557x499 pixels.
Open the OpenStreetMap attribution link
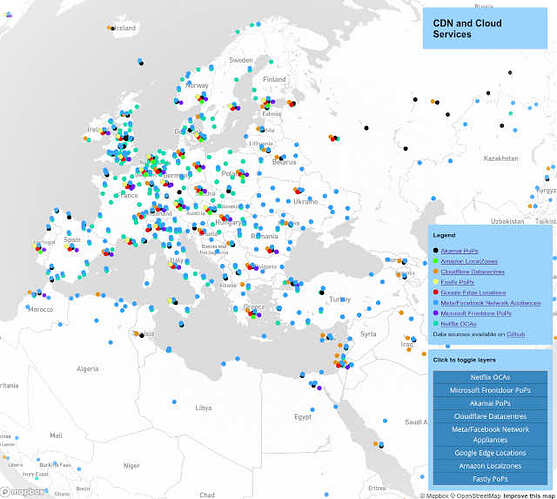pos(475,496)
